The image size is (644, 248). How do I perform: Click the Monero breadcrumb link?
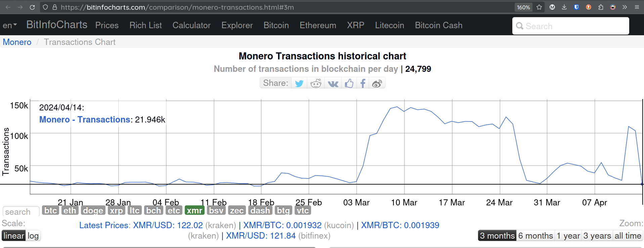(17, 42)
